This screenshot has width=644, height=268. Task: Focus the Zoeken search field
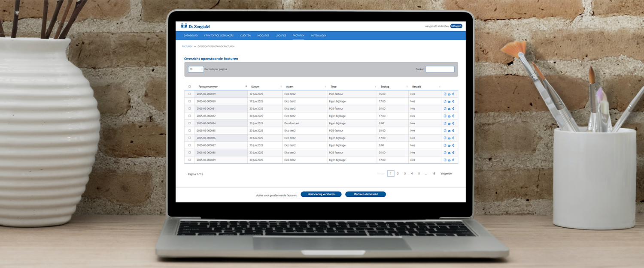pos(440,69)
